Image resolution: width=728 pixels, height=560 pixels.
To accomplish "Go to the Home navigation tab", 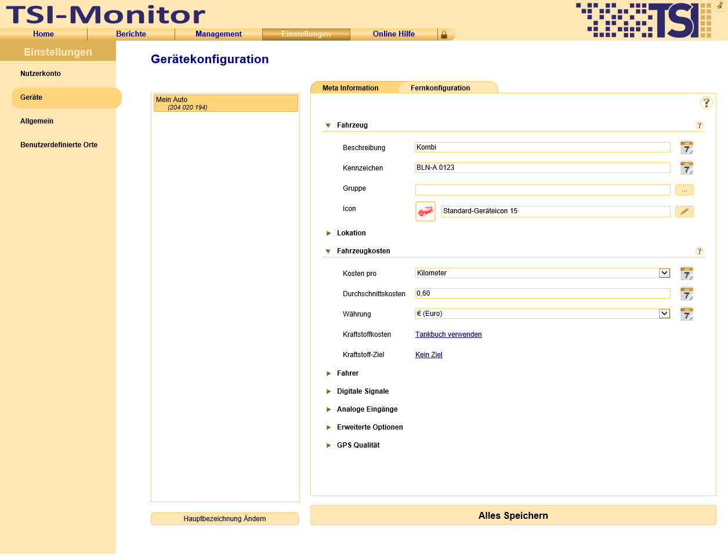I will pos(44,34).
